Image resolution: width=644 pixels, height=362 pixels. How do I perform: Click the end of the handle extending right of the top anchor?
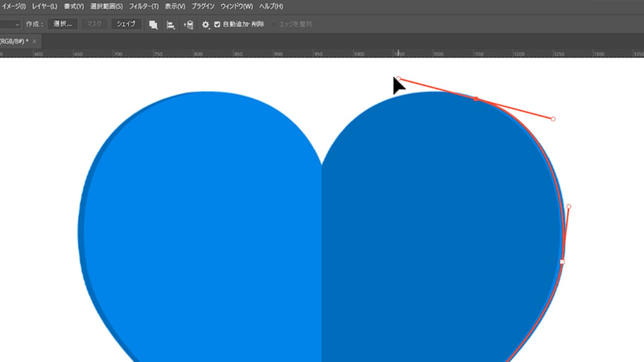coord(553,119)
